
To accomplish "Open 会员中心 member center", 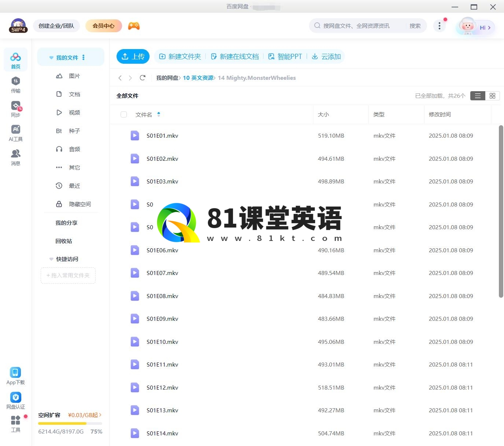I will tap(103, 26).
